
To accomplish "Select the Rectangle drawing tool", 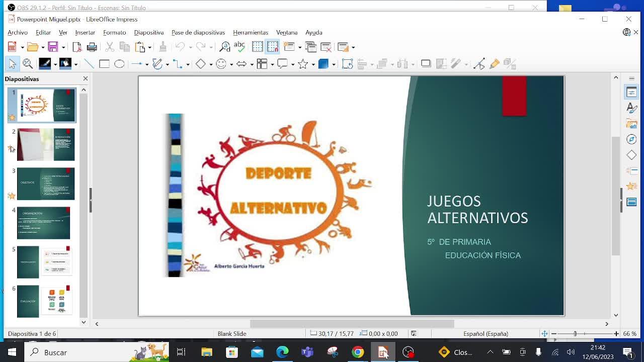I will (x=104, y=64).
